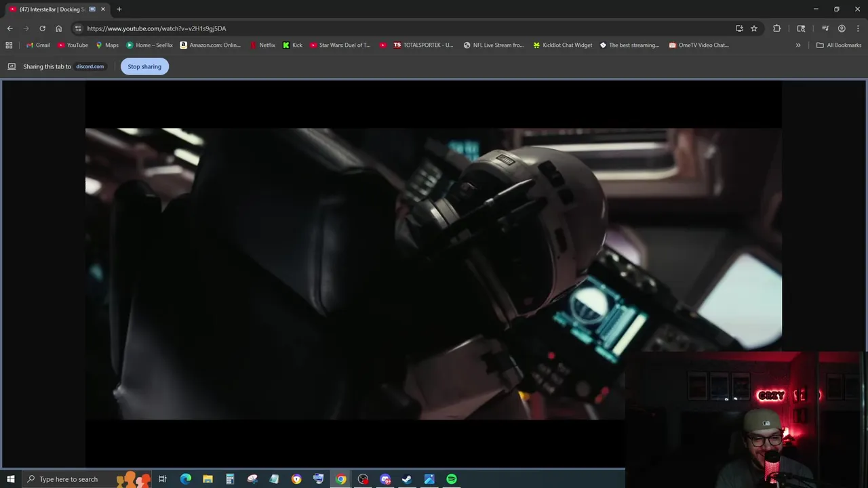Open the yellow circular browser taskbar icon

(x=296, y=479)
